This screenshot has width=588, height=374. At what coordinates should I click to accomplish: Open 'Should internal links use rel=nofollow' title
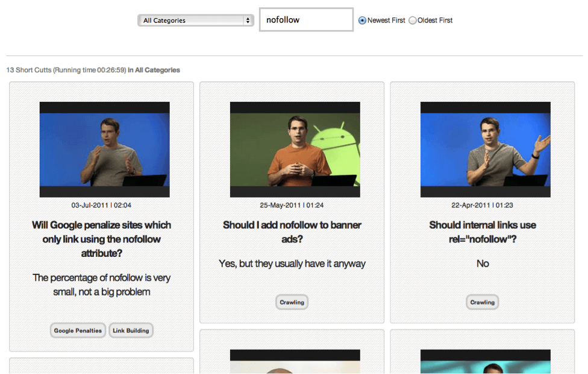[483, 232]
